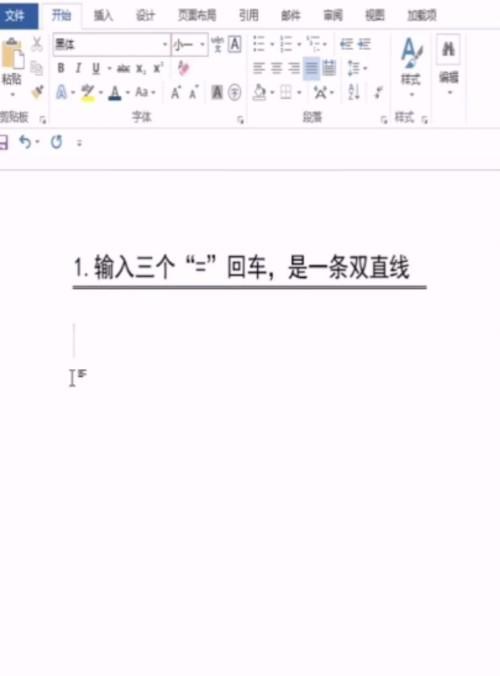Toggle Justify alignment button
Image resolution: width=500 pixels, height=676 pixels.
311,68
